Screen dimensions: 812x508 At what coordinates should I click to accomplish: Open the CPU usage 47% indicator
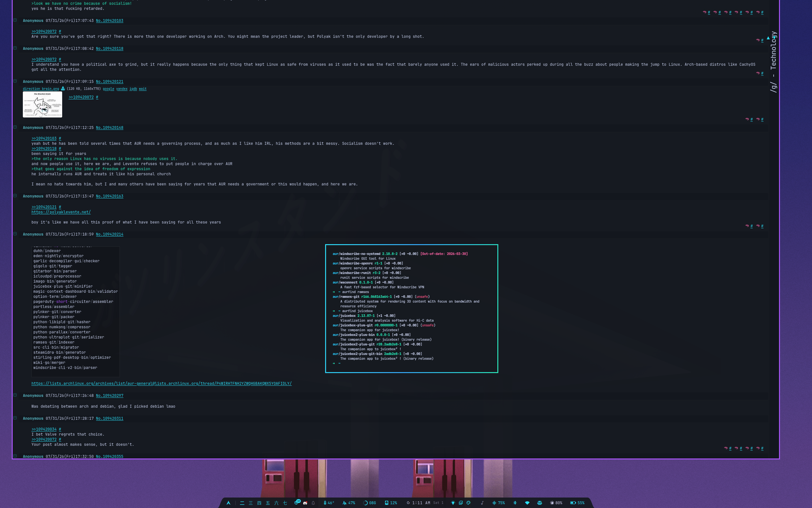(349, 503)
